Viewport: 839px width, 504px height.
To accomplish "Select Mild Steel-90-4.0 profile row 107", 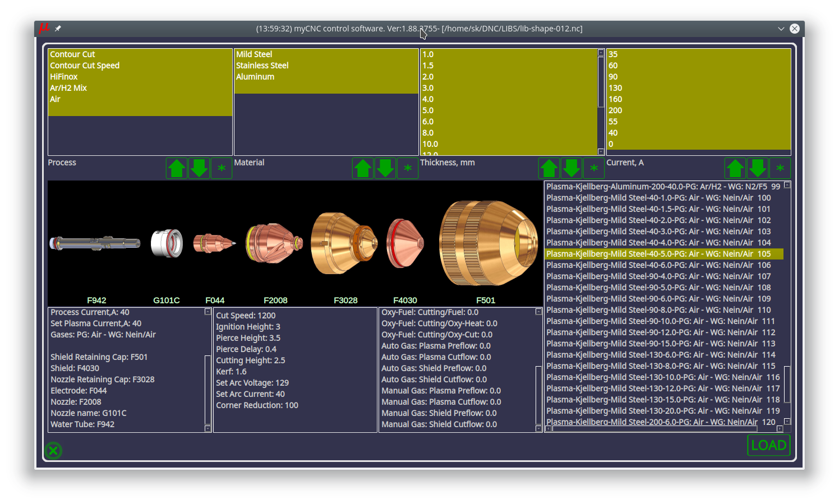I will (664, 276).
